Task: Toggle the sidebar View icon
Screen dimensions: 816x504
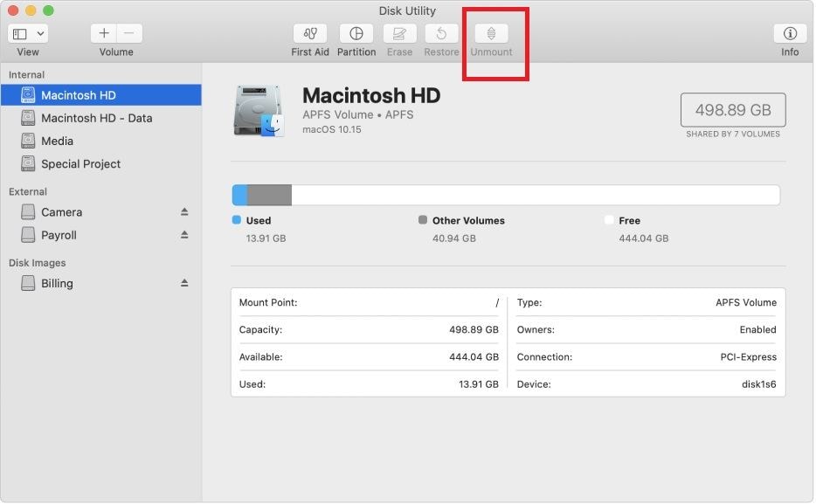Action: (20, 34)
